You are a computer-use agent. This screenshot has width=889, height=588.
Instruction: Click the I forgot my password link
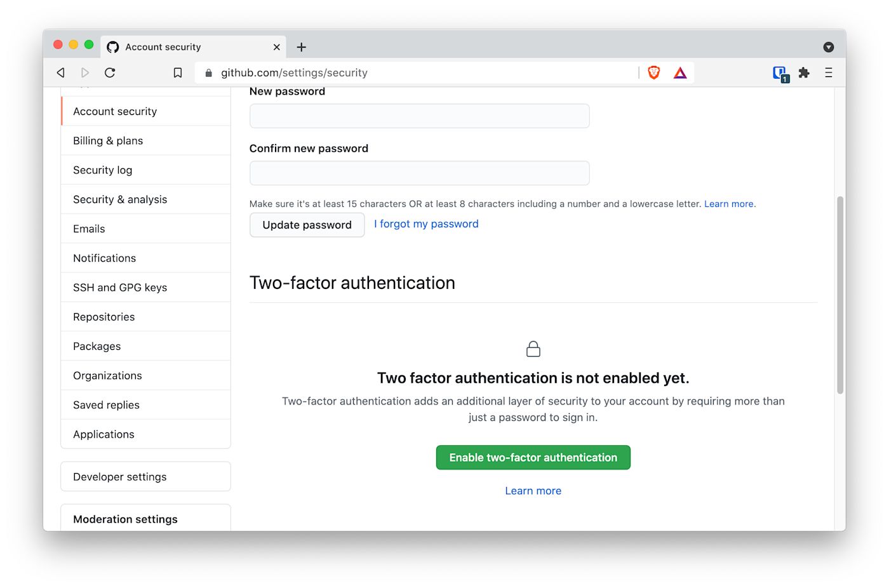click(425, 224)
